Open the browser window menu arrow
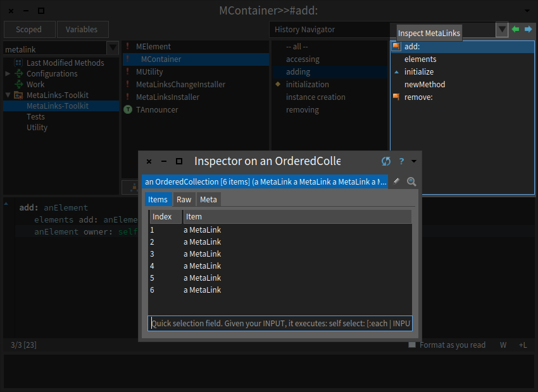 (x=527, y=11)
